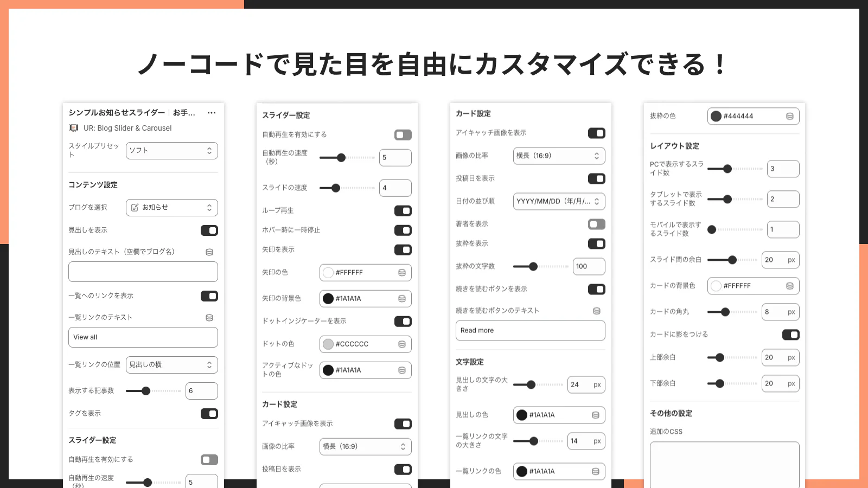
Task: Click dynamic source icon for 一覧リンクのテキスト
Action: tap(209, 318)
